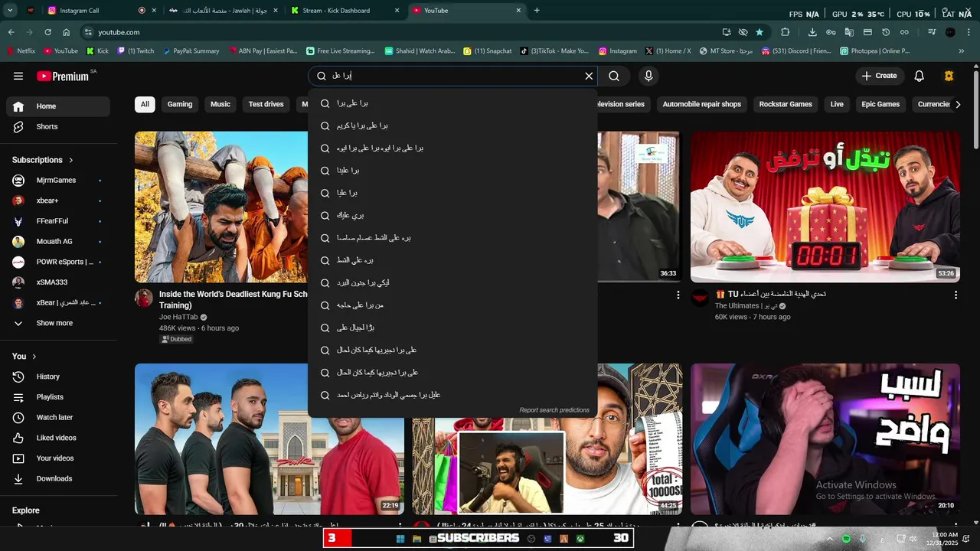980x551 pixels.
Task: Open Playlists in the sidebar
Action: (x=58, y=397)
